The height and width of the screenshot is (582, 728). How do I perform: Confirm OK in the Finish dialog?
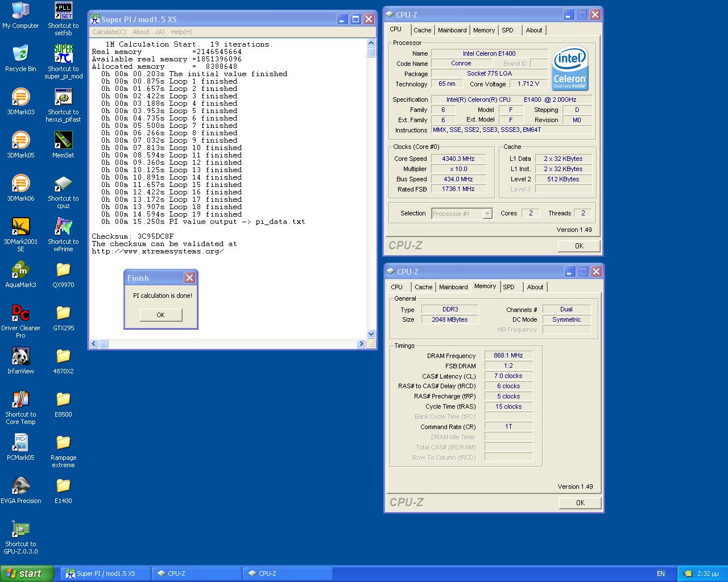point(161,315)
